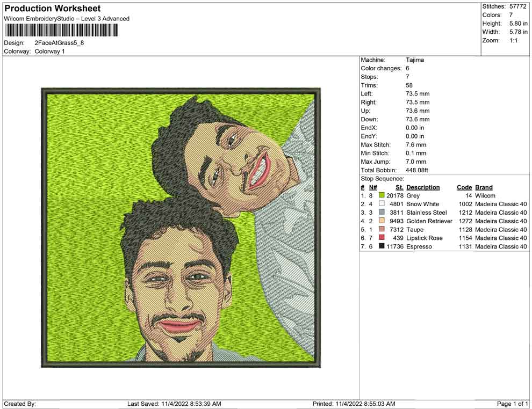The width and height of the screenshot is (532, 409).
Task: Click the 'St.' column header
Action: (400, 187)
